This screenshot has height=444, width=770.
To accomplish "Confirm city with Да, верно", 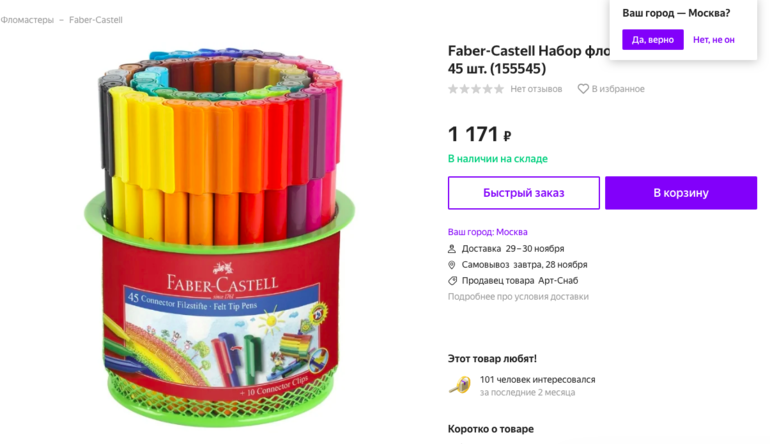I will coord(653,40).
